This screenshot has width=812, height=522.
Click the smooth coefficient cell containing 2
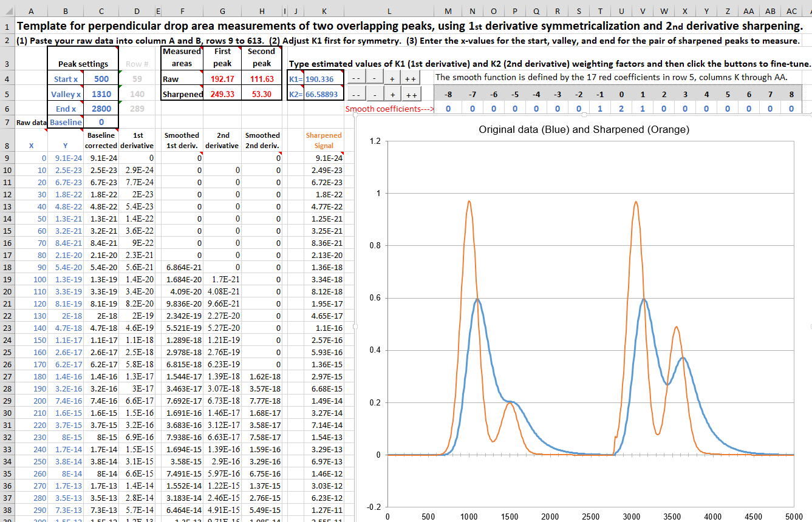621,109
